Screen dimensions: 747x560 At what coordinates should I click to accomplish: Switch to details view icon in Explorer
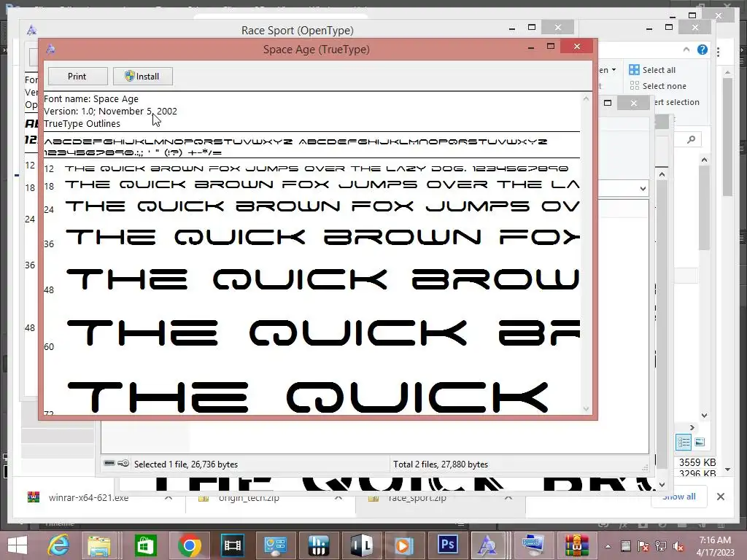683,443
